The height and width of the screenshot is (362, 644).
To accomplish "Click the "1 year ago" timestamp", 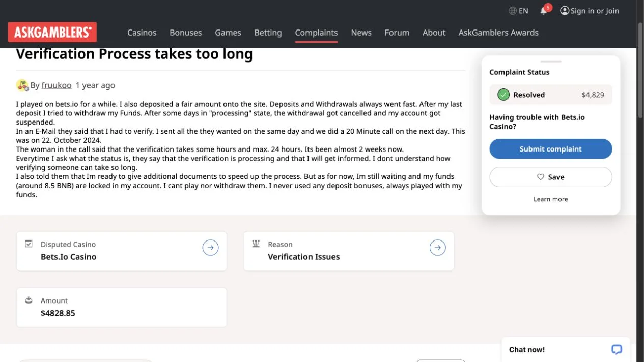I will tap(95, 85).
